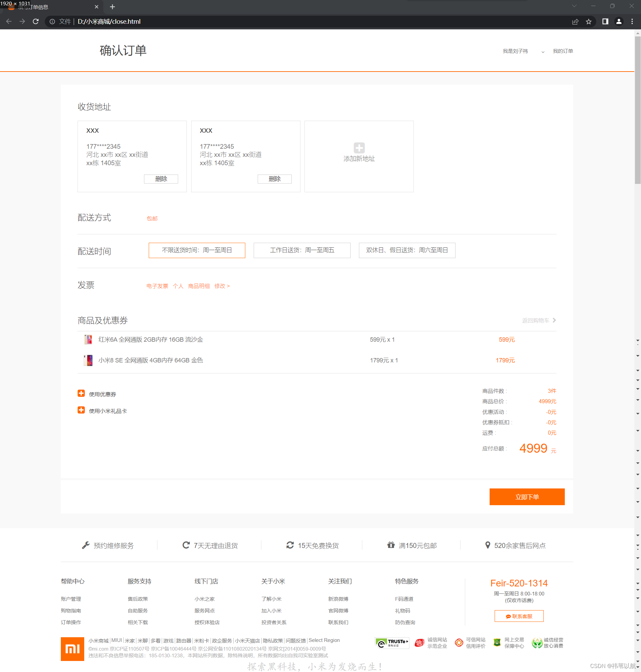Click the orange MI logo in footer
Screen dimensions: 641x672
73,649
